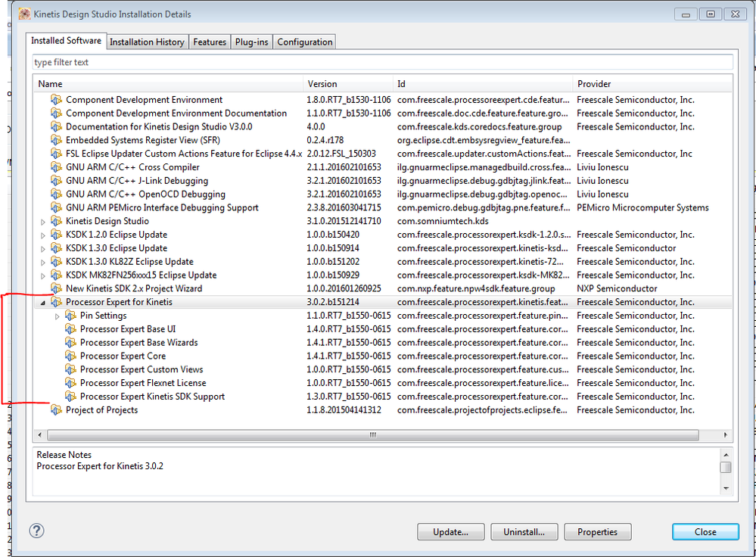Switch to the Installed Software tab
The height and width of the screenshot is (557, 756).
[66, 41]
